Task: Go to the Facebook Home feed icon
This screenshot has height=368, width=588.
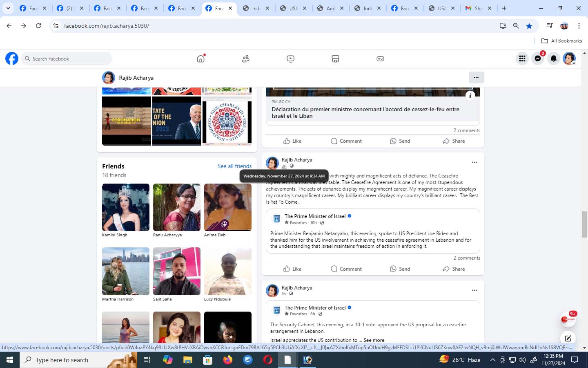Action: pyautogui.click(x=200, y=58)
